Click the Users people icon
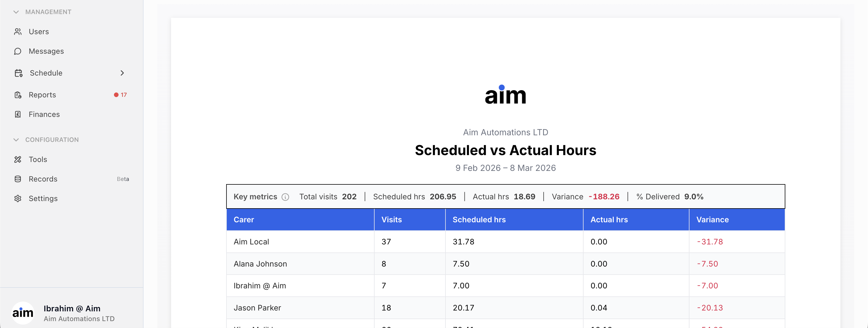Viewport: 868px width, 328px height. 18,32
